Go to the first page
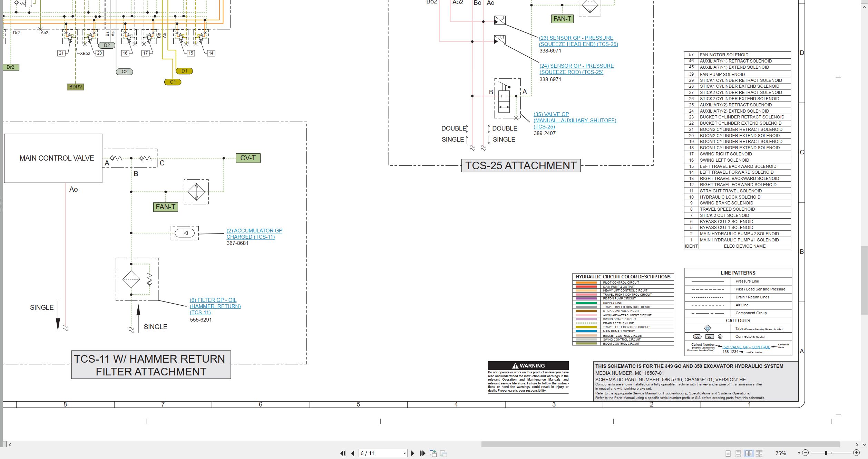Screen dimensions: 868x459 coord(343,453)
